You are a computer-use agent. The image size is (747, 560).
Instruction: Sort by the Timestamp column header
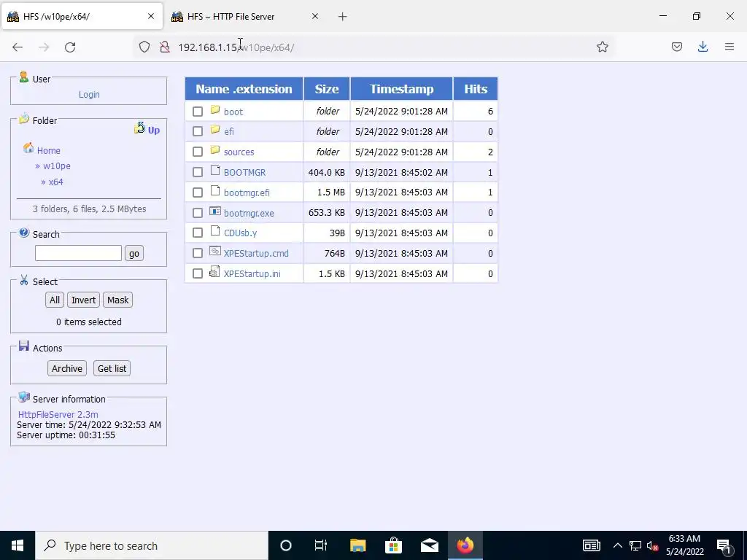click(x=402, y=89)
